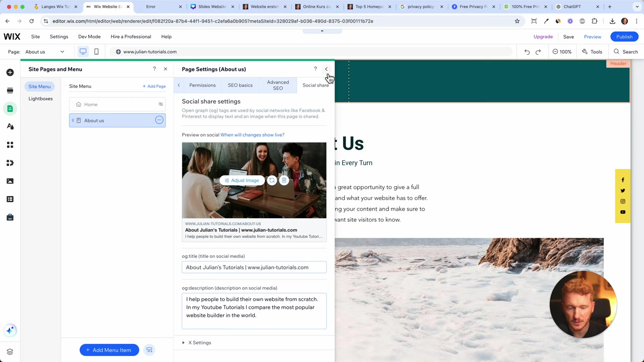
Task: Toggle hidden-eye icon on the Home page row
Action: (160, 104)
